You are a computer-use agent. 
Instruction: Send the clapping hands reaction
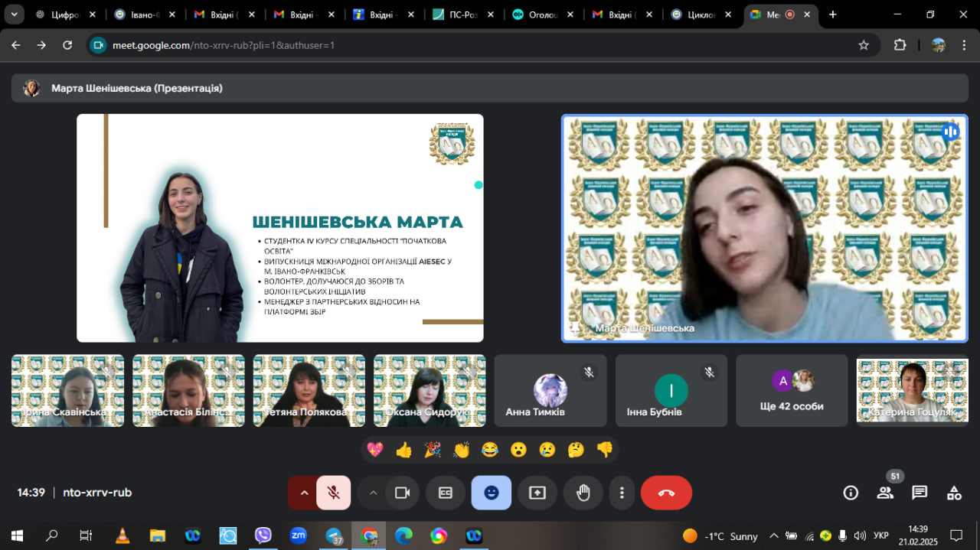coord(461,450)
